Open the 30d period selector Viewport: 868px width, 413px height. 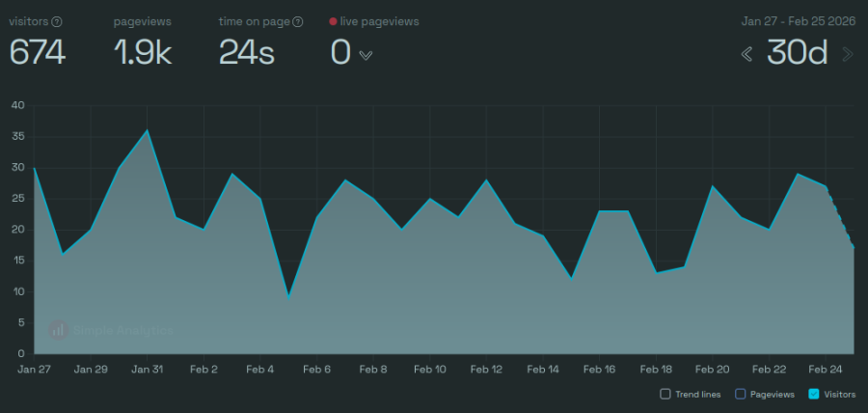coord(798,54)
